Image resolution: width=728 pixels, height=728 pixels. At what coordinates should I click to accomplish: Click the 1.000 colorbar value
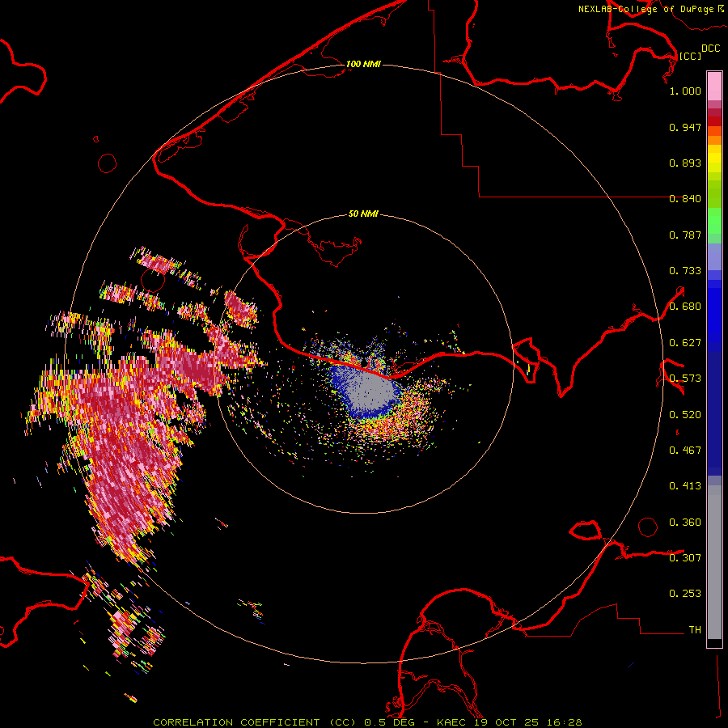click(685, 91)
